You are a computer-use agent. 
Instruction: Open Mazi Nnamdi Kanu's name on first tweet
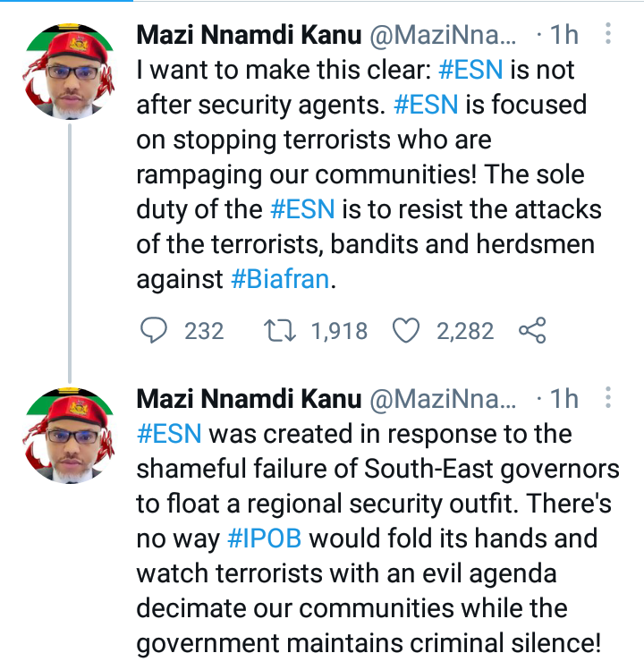point(250,35)
